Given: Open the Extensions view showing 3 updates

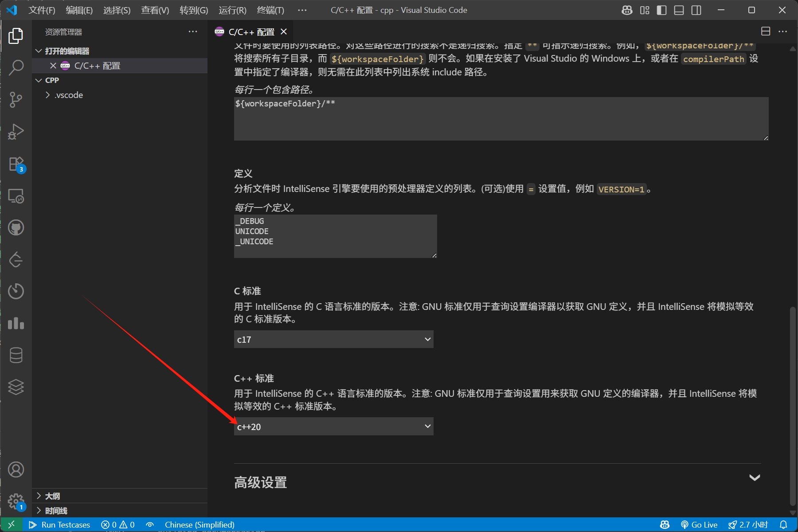Looking at the screenshot, I should [16, 163].
